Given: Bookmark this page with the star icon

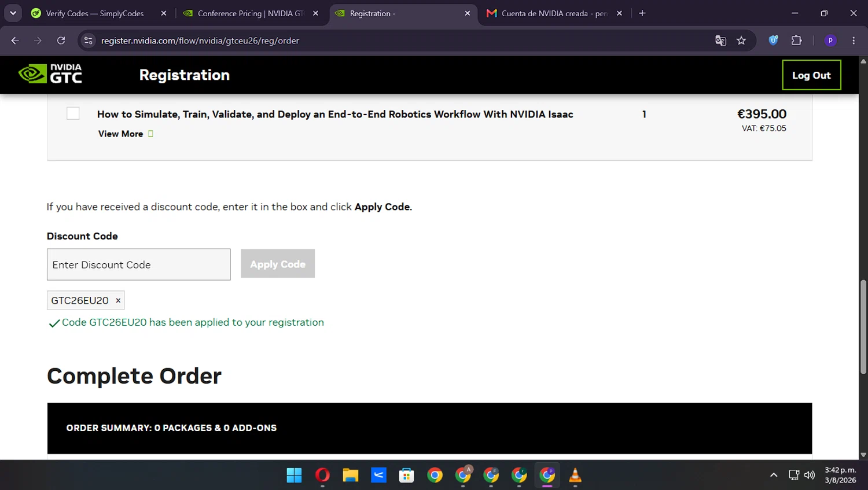Looking at the screenshot, I should pos(741,40).
